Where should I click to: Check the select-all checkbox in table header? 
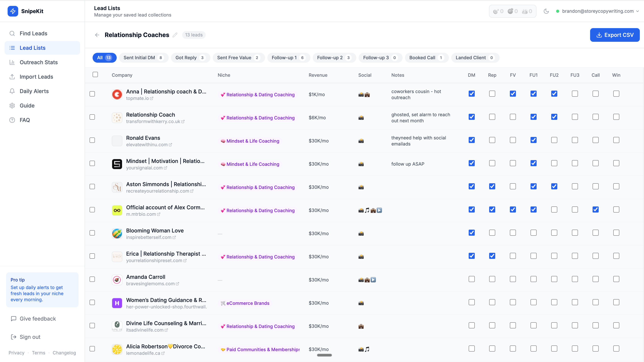95,75
